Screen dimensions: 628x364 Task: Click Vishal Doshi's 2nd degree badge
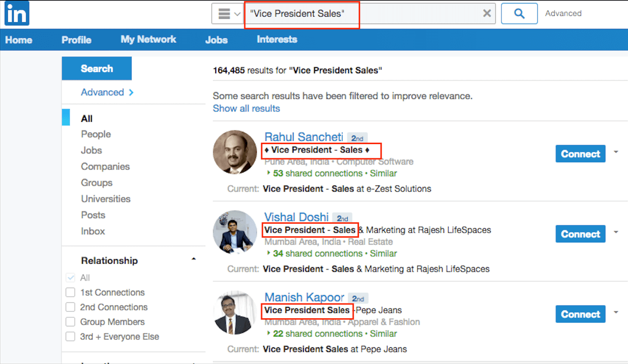tap(342, 218)
